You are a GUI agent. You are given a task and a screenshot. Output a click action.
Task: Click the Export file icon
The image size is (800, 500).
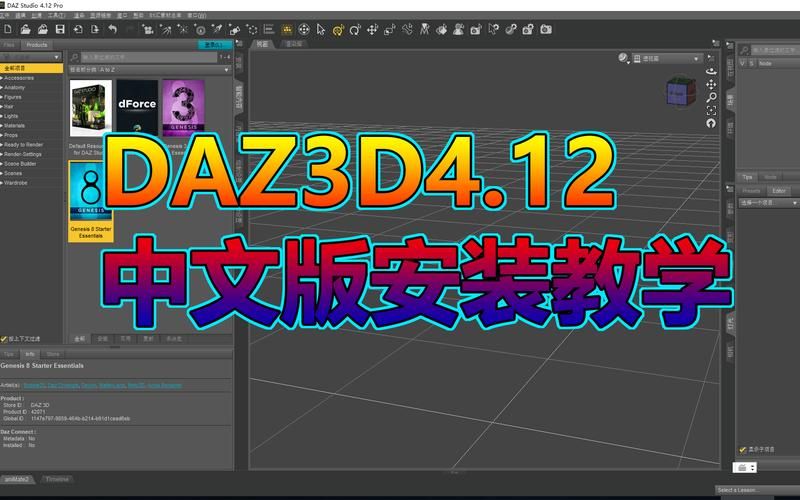point(95,30)
